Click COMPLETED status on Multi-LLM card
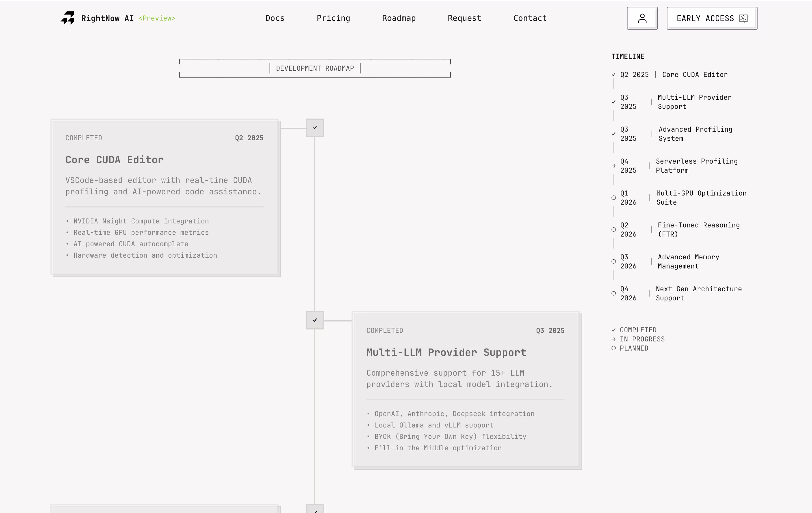Viewport: 812px width, 513px height. click(385, 331)
